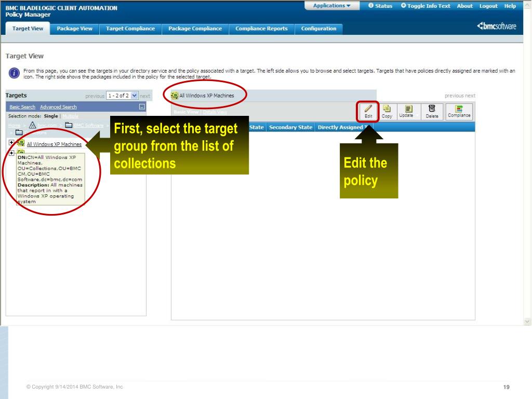
Task: Click the All Windows XP Machines collection icon
Action: click(x=21, y=143)
